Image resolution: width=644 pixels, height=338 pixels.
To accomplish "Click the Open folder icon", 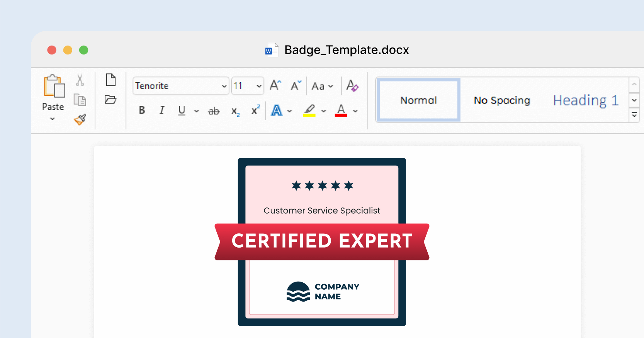I will (110, 100).
